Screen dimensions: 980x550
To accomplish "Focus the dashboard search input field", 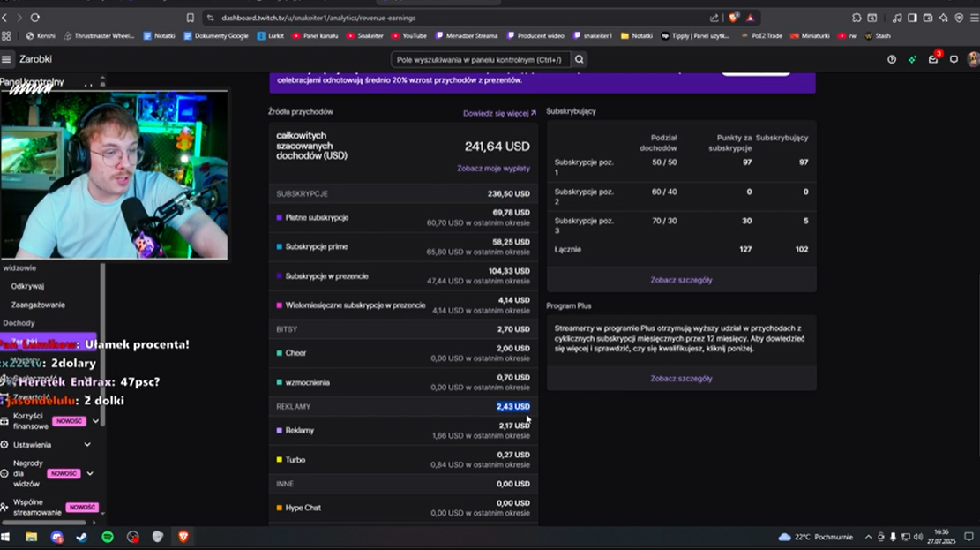I will (479, 59).
